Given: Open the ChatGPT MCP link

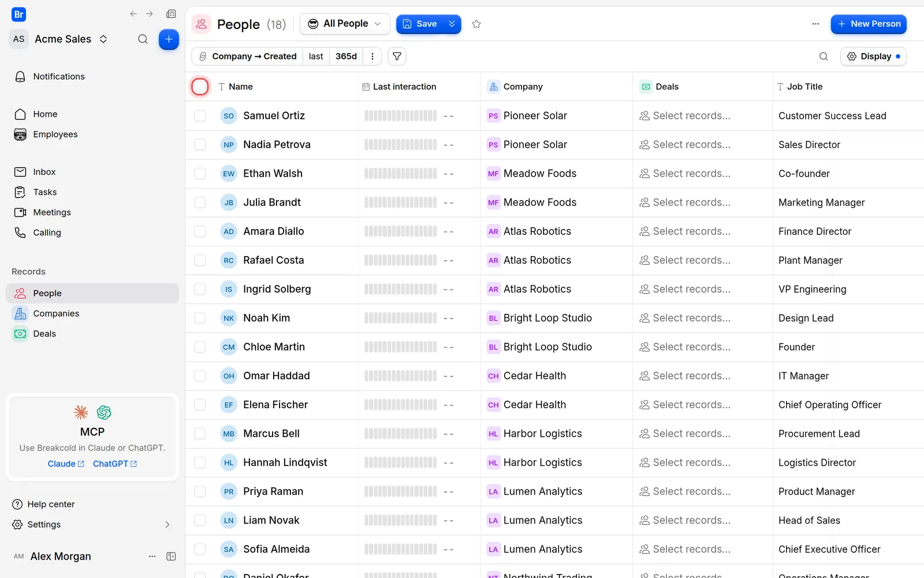Looking at the screenshot, I should coord(115,464).
